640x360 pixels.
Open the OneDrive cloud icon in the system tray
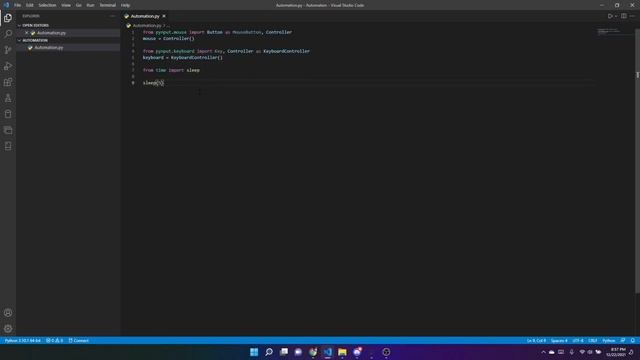[x=551, y=352]
